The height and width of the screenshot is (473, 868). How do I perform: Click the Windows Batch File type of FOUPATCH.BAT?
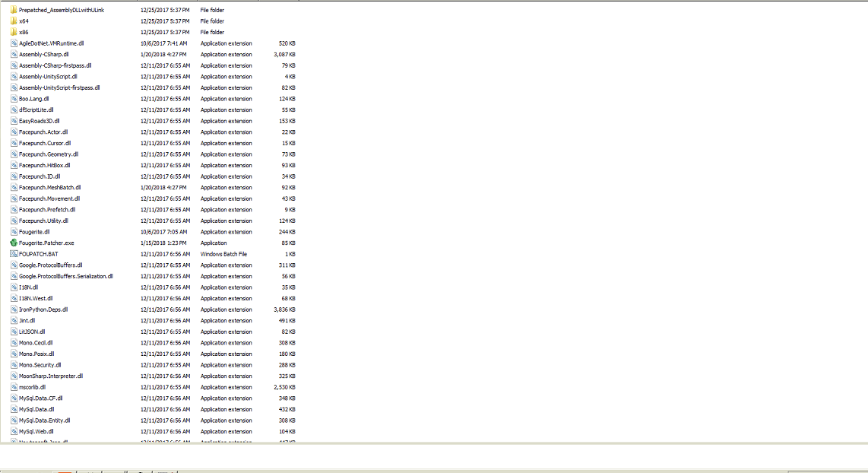[x=223, y=254]
